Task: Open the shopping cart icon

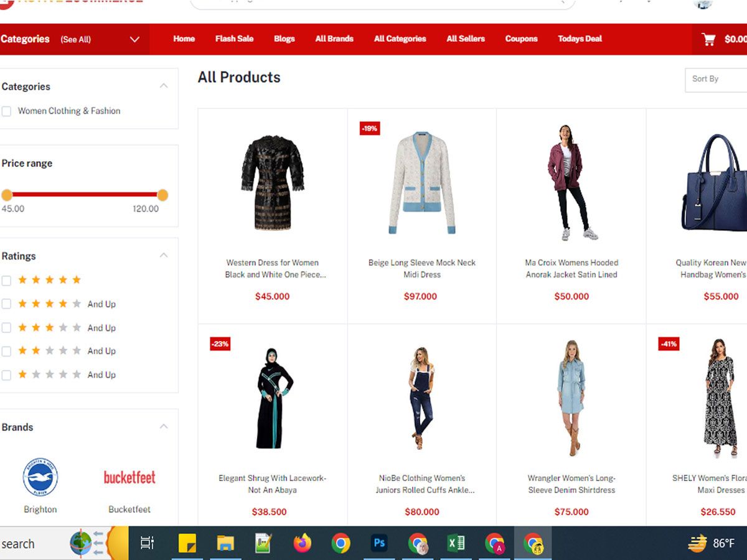Action: 708,39
